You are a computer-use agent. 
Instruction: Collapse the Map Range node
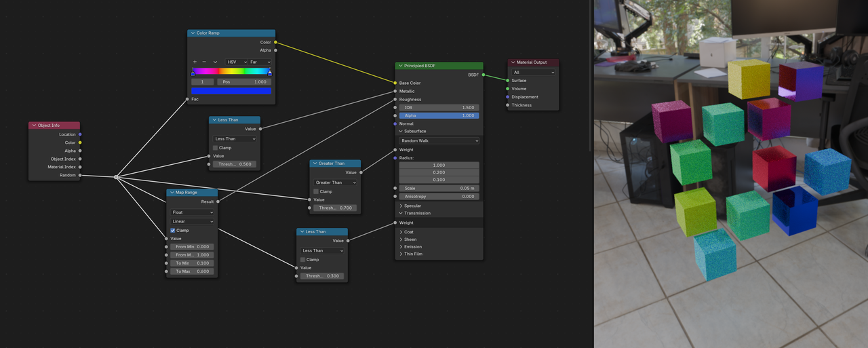tap(172, 192)
